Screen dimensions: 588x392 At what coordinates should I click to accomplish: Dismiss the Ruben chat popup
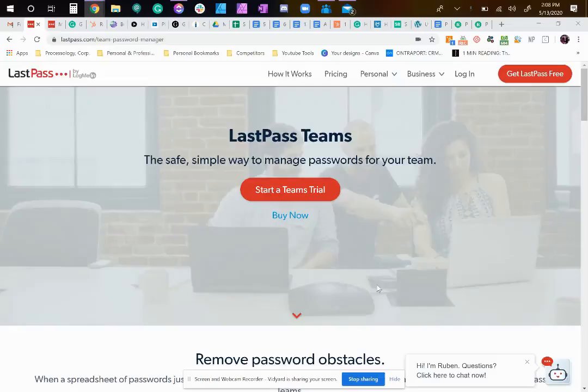pos(527,362)
